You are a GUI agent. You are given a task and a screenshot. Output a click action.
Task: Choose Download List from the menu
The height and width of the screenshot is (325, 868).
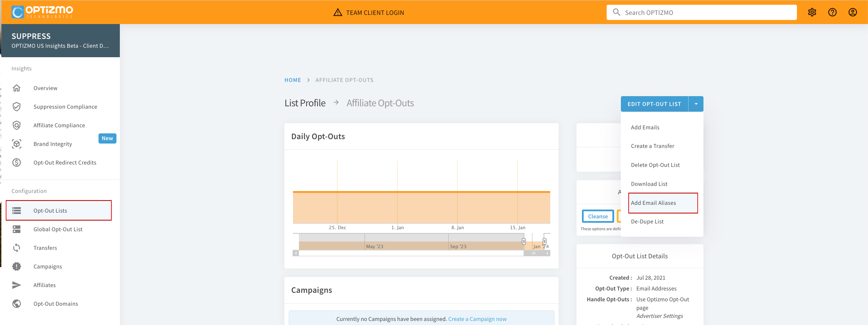pyautogui.click(x=649, y=184)
